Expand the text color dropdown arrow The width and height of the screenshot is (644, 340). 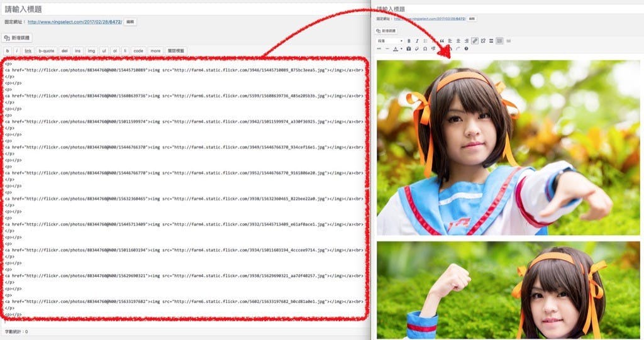point(401,48)
